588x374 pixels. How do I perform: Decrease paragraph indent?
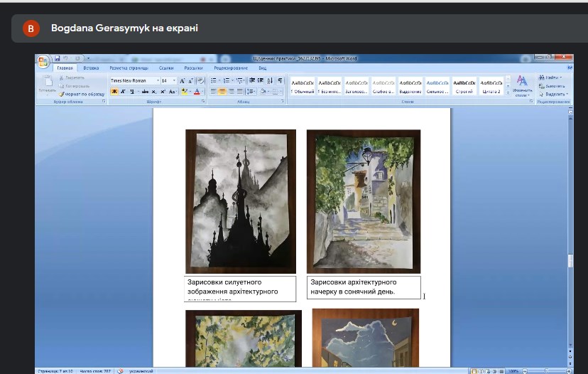click(252, 80)
